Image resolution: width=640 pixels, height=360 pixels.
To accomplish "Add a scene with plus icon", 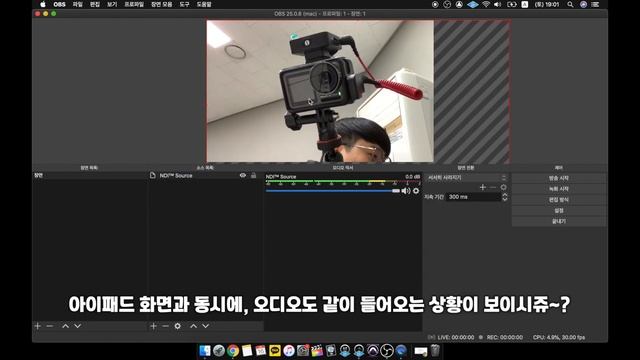I will (38, 326).
